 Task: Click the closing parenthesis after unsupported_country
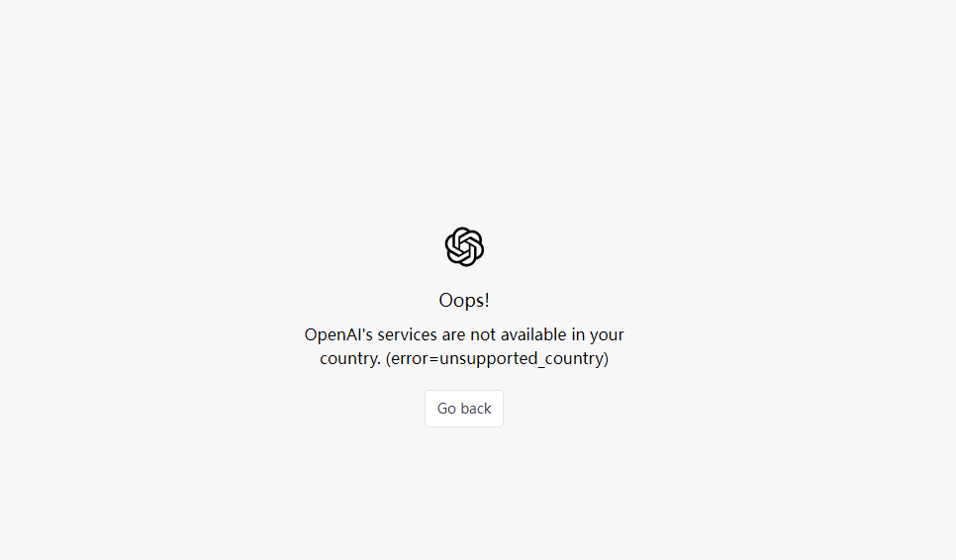(x=606, y=359)
